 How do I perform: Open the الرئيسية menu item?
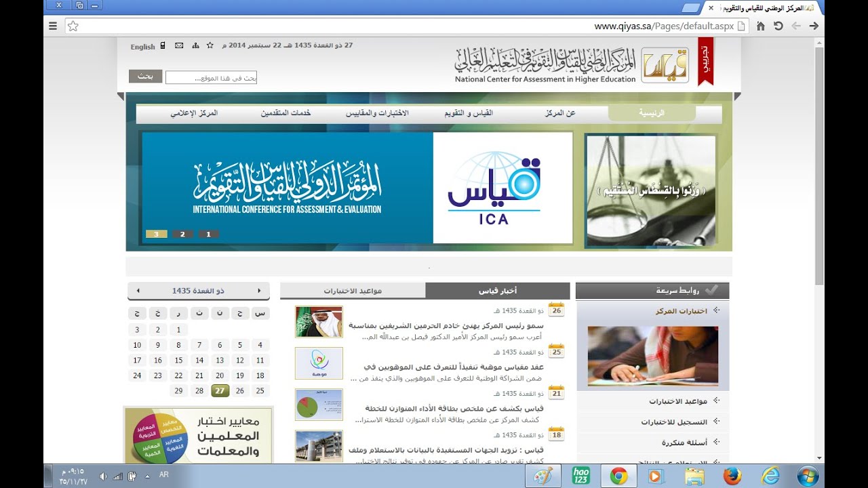point(652,113)
